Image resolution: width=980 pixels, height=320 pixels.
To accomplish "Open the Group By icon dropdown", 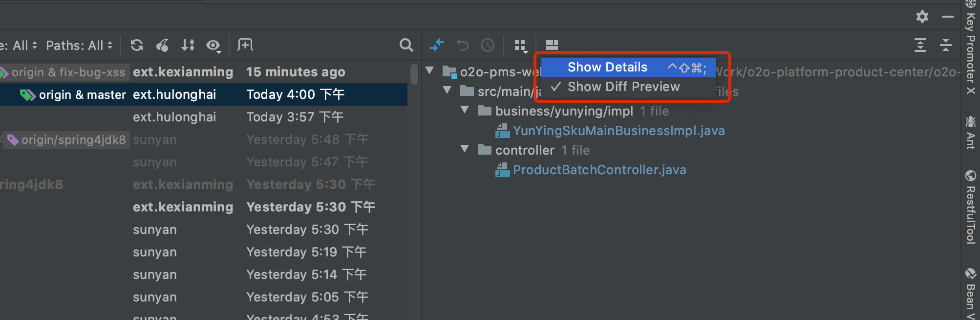I will click(521, 46).
